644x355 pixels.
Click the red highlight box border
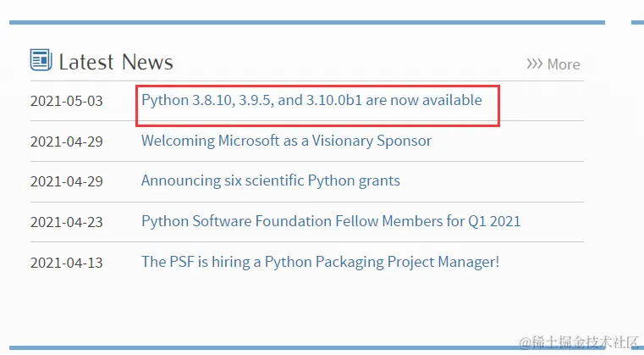[x=498, y=106]
